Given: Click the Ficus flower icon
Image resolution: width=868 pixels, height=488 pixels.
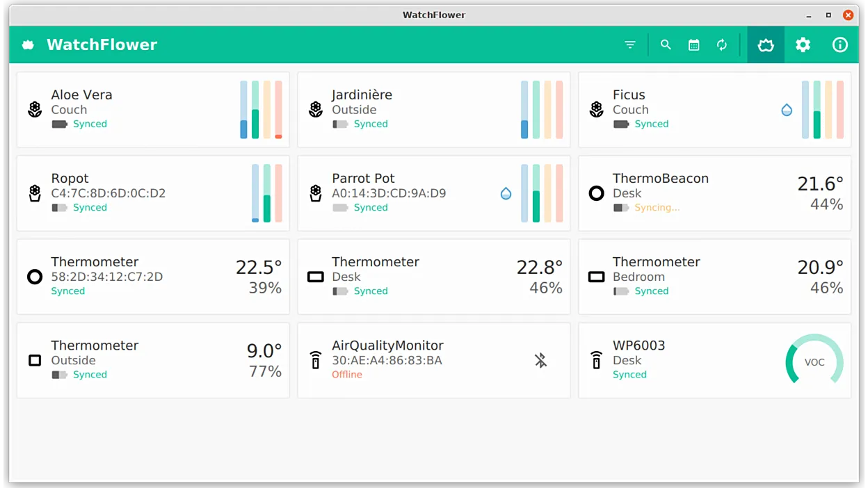Looking at the screenshot, I should (597, 109).
